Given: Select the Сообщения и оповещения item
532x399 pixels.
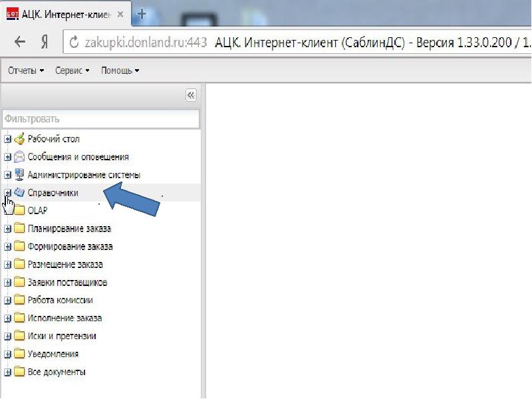Looking at the screenshot, I should 78,157.
